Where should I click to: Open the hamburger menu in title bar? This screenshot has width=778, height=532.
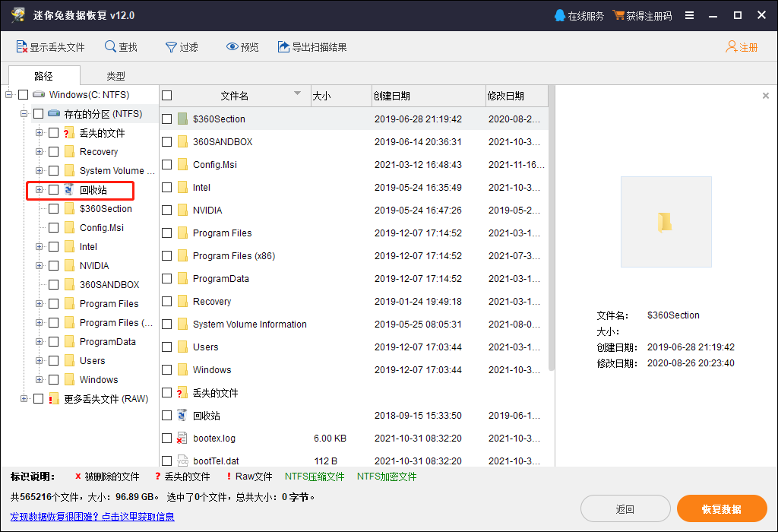689,15
